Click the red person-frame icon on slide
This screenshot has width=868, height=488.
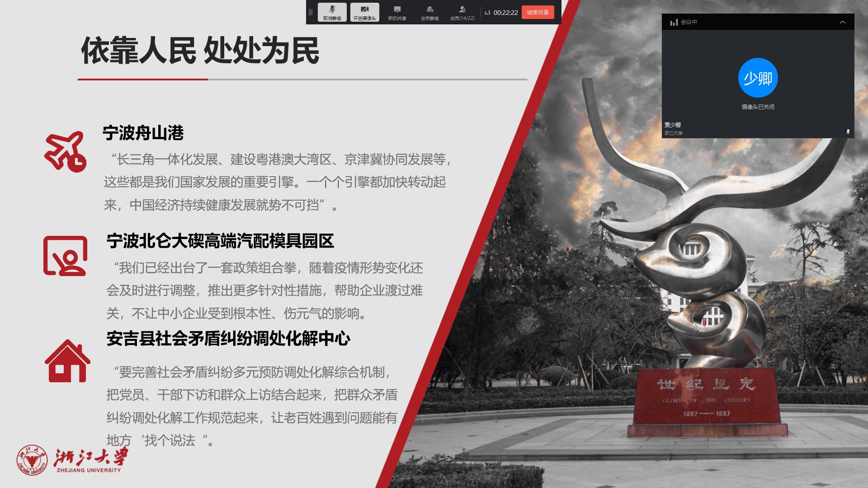pyautogui.click(x=66, y=256)
